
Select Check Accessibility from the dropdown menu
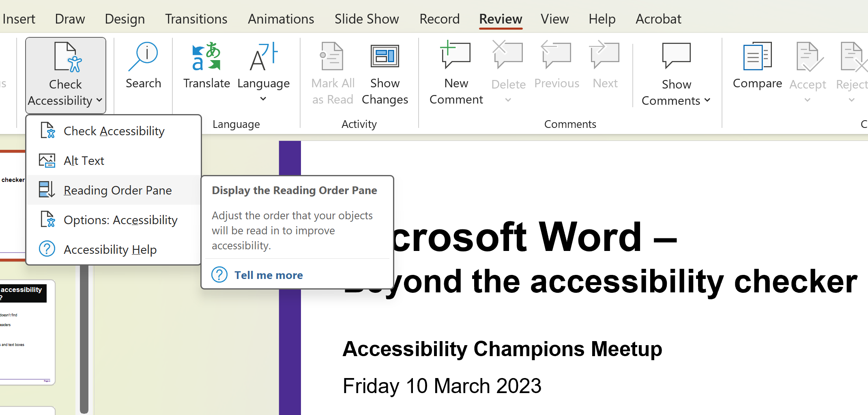(114, 131)
